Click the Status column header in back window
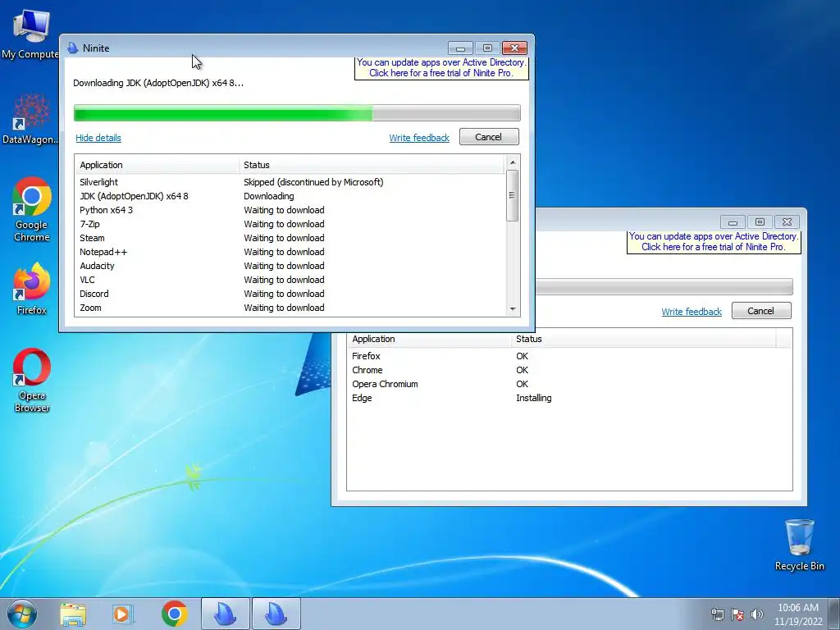 pyautogui.click(x=643, y=339)
